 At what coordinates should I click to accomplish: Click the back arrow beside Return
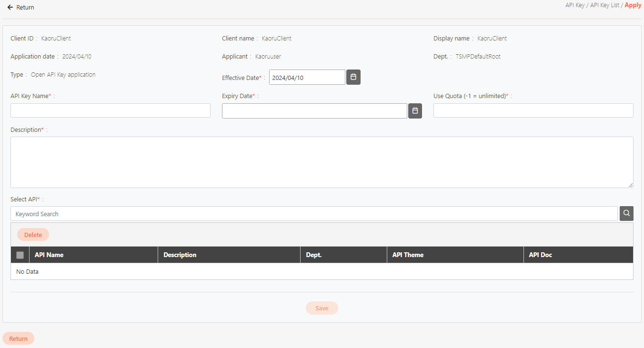[x=10, y=8]
